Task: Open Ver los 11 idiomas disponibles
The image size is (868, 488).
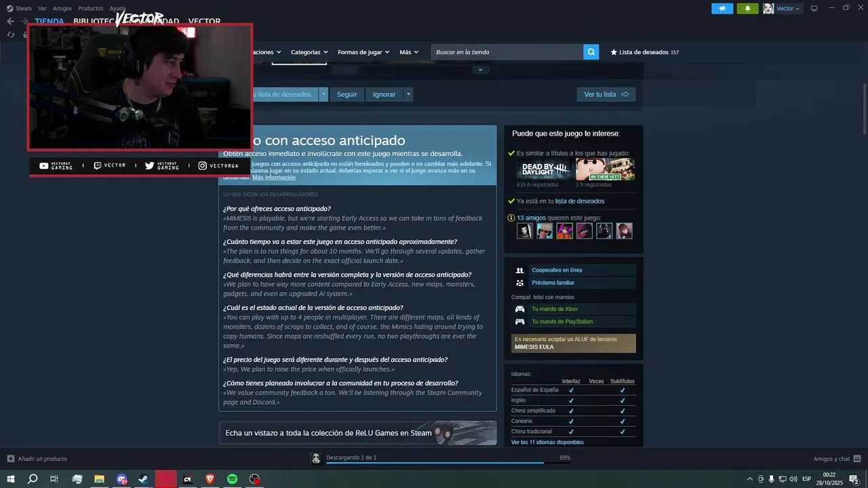Action: 547,443
